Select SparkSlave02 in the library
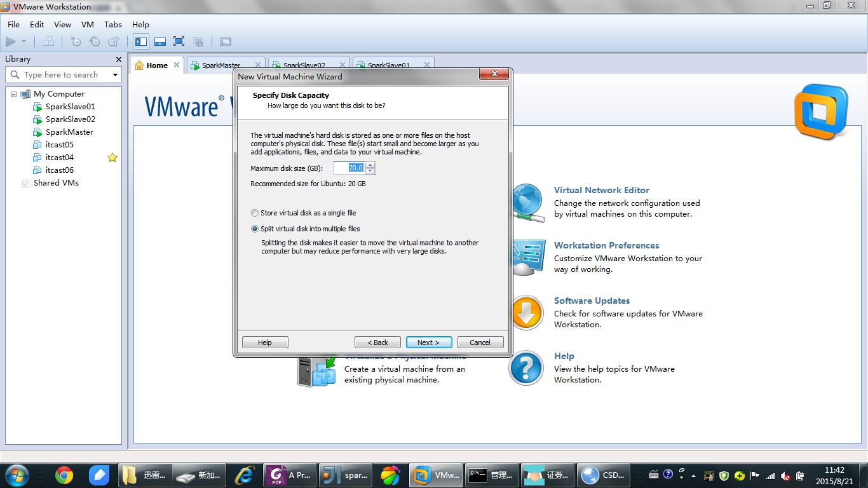868x488 pixels. click(x=70, y=119)
